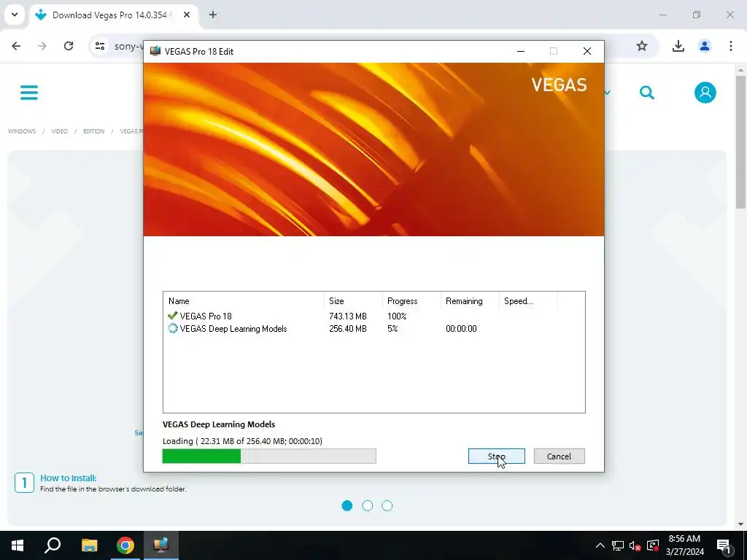Switch to Chrome in the taskbar
The width and height of the screenshot is (747, 560).
coord(125,545)
